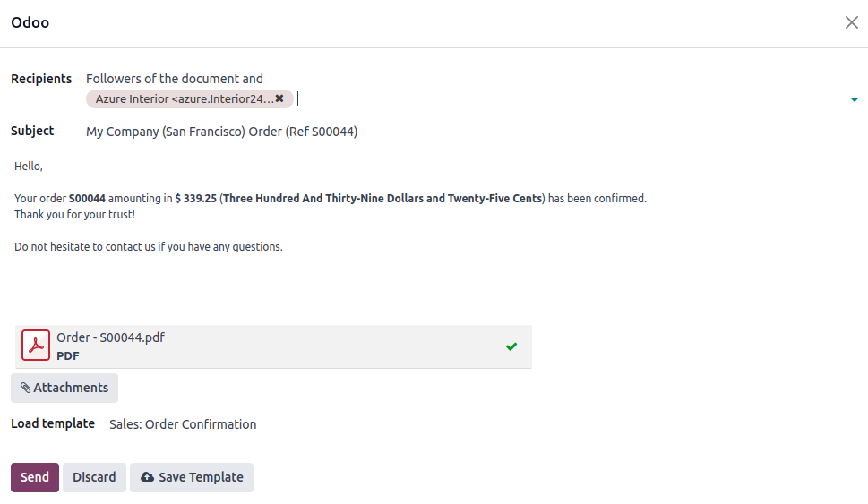Discard the email draft
This screenshot has width=868, height=504.
pyautogui.click(x=94, y=477)
